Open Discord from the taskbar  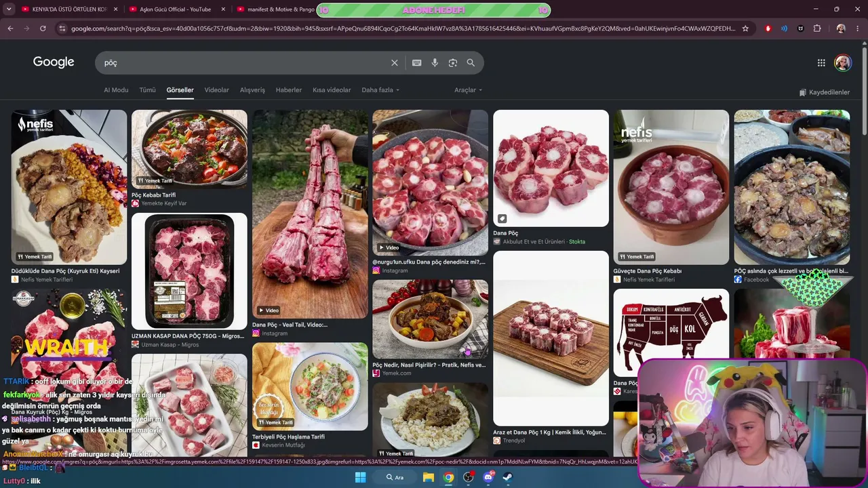point(488,477)
